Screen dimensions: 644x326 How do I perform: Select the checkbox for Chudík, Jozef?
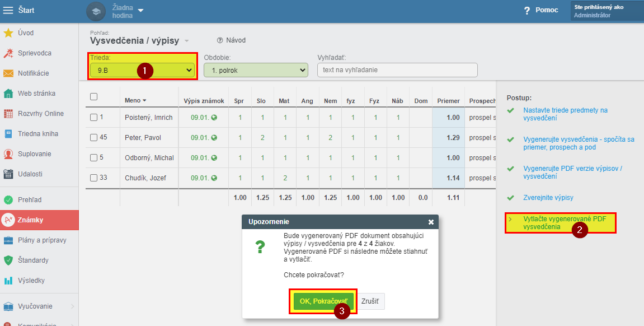click(x=94, y=179)
